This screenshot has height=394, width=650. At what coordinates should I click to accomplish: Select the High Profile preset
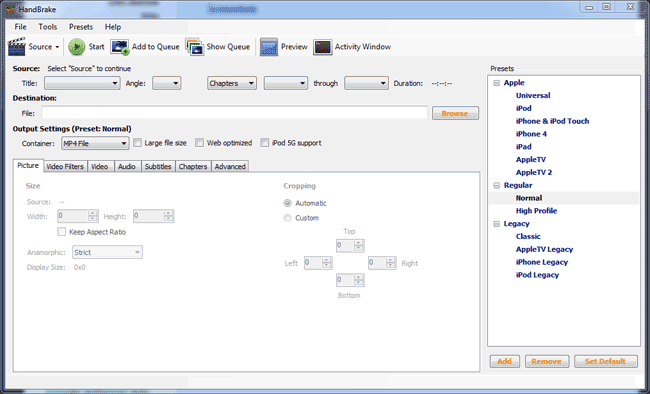536,211
